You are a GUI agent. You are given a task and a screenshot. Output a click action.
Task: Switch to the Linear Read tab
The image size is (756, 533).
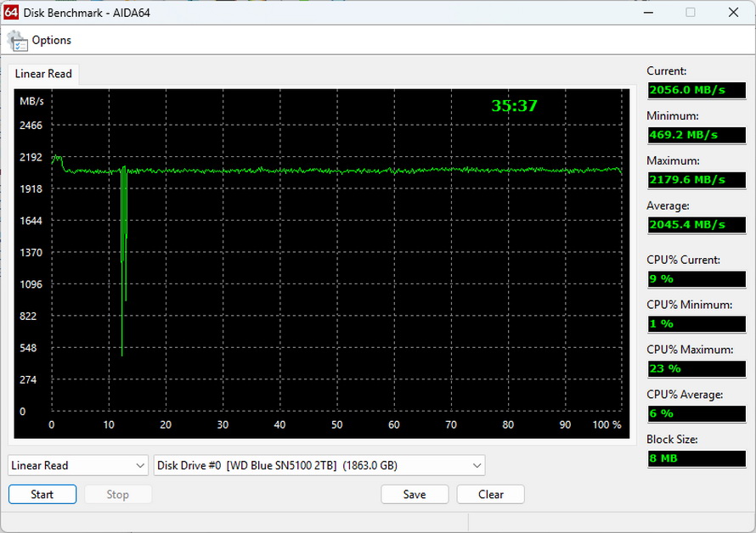tap(43, 74)
